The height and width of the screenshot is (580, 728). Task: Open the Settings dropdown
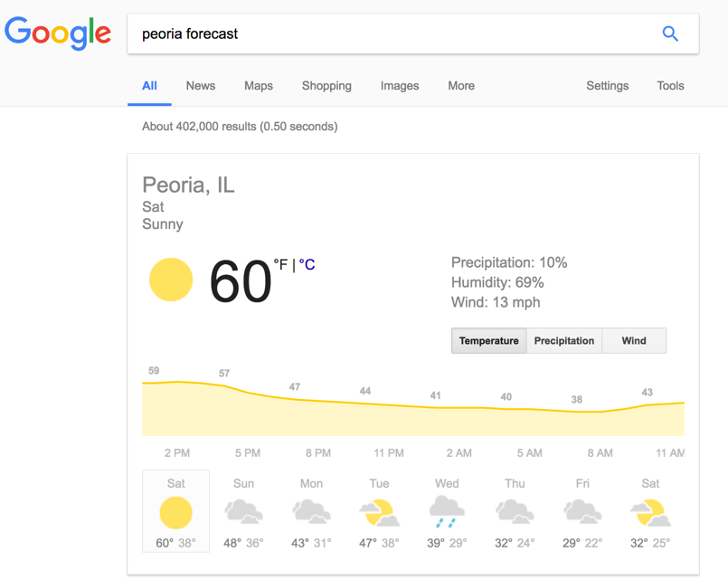click(x=608, y=85)
